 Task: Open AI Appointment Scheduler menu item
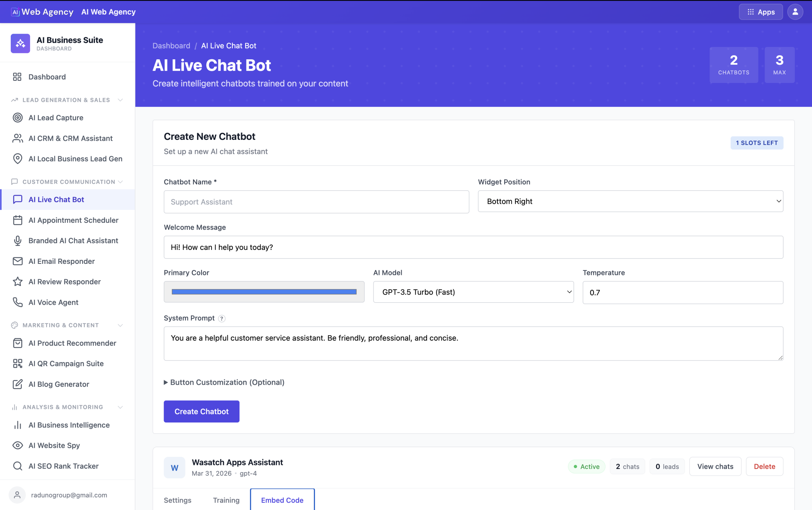(68, 220)
